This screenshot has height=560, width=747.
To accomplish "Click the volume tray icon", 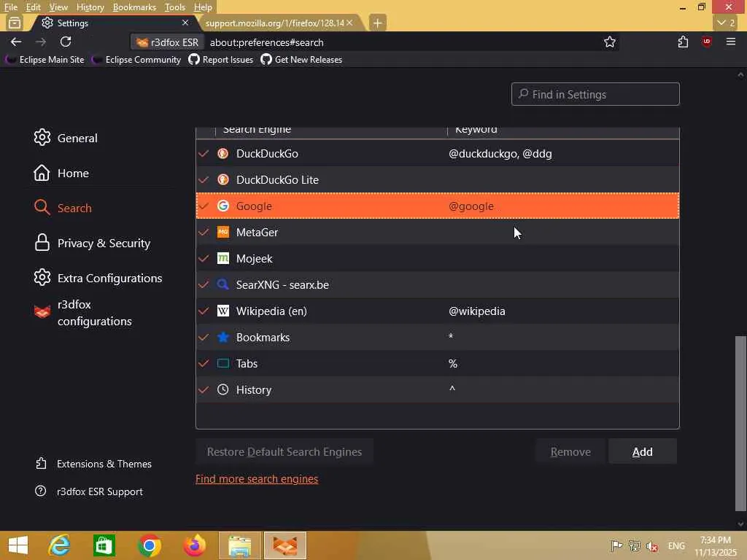I will (x=651, y=545).
